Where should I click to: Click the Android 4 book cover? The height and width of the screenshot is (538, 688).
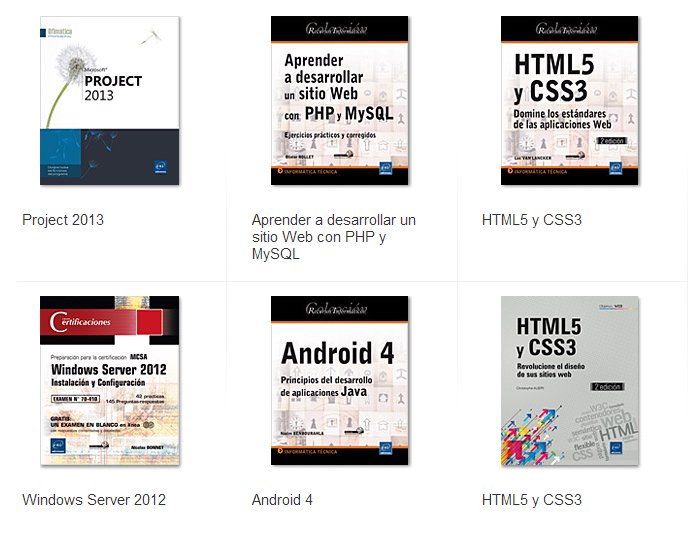pos(340,380)
